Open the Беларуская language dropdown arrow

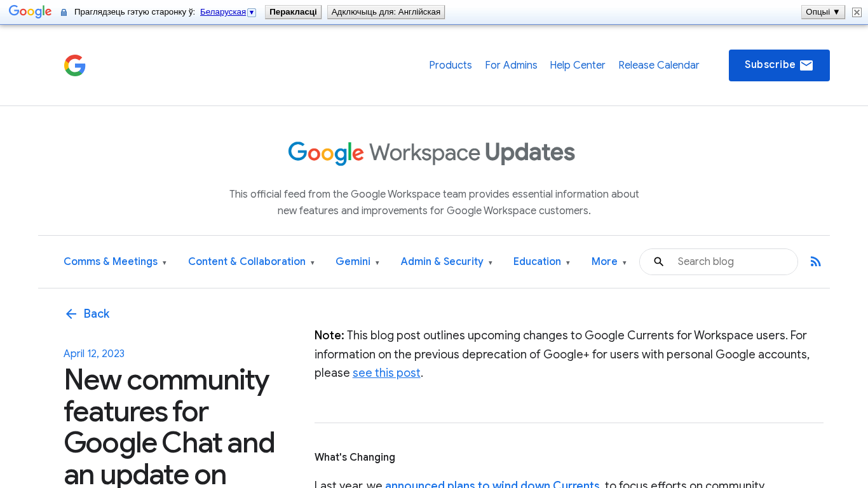(x=252, y=12)
